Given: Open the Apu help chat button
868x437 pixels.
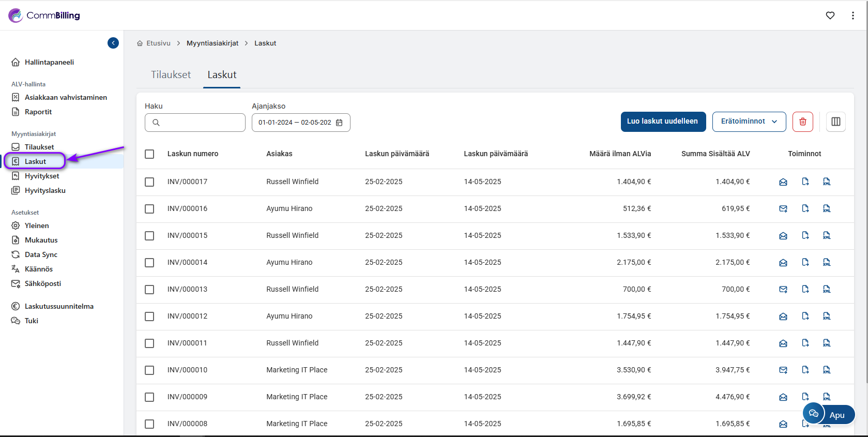Looking at the screenshot, I should [829, 414].
